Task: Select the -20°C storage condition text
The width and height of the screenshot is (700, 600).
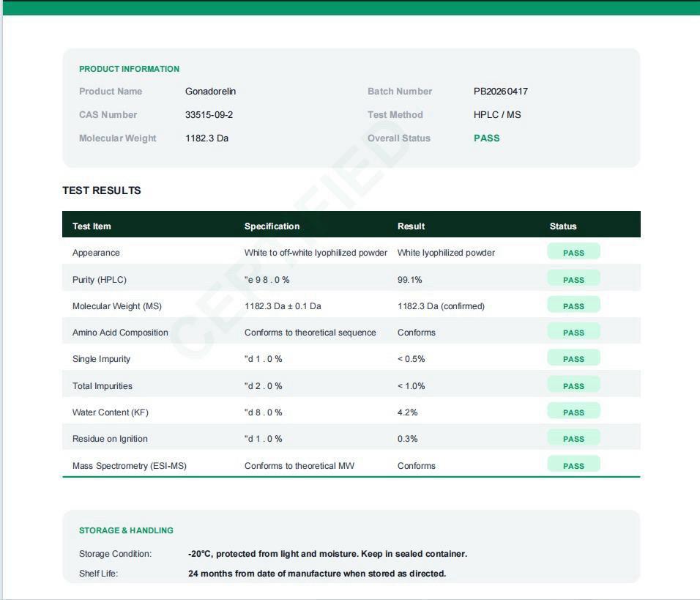Action: pyautogui.click(x=328, y=554)
